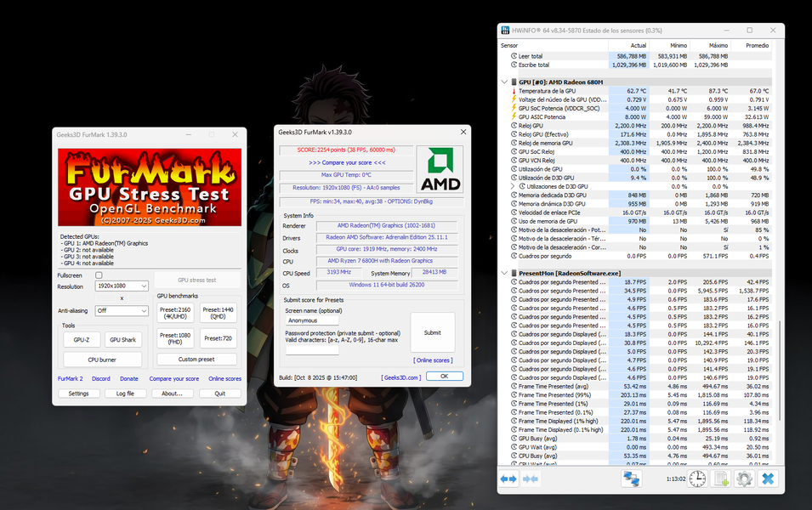Reset sensor values with the clock icon
Image resolution: width=812 pixels, height=510 pixels.
(x=697, y=479)
